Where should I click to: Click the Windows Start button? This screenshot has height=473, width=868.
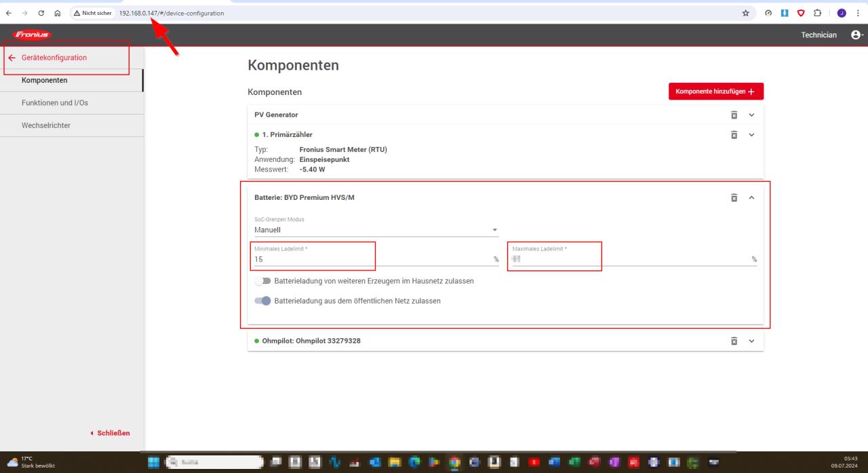click(155, 463)
